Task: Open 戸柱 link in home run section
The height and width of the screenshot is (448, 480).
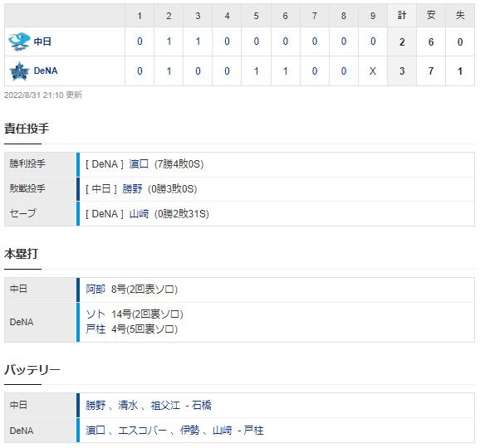Action: pyautogui.click(x=96, y=329)
